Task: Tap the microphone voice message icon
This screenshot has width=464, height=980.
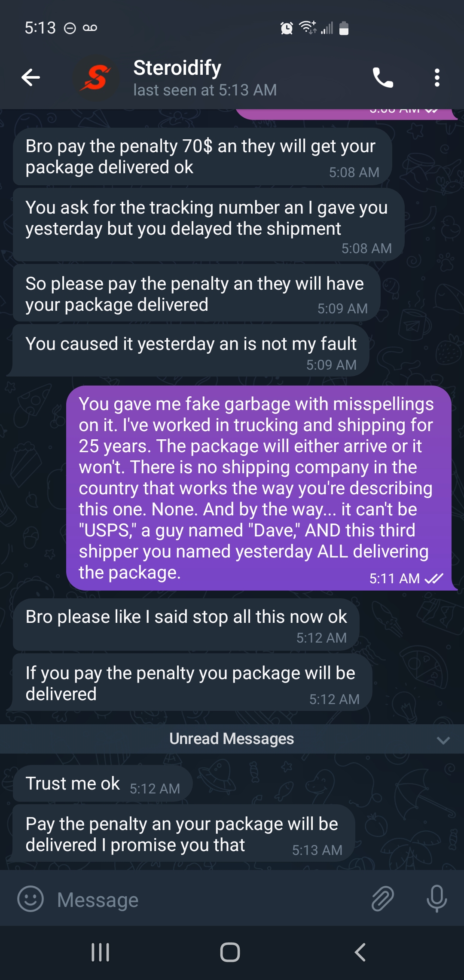Action: 437,899
